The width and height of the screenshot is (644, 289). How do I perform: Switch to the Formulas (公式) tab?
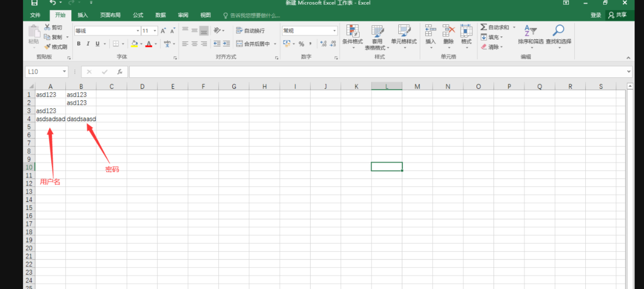[138, 15]
